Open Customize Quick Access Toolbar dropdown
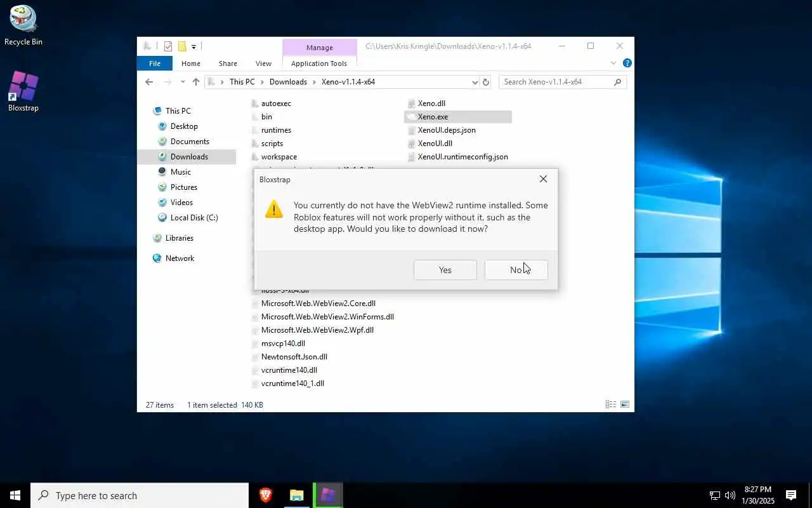 pos(193,46)
